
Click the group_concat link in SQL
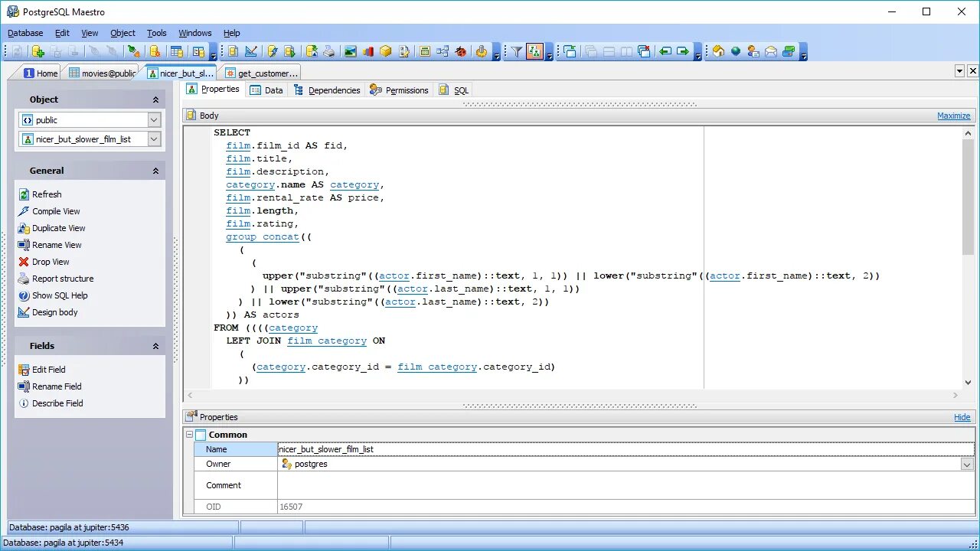pos(263,236)
